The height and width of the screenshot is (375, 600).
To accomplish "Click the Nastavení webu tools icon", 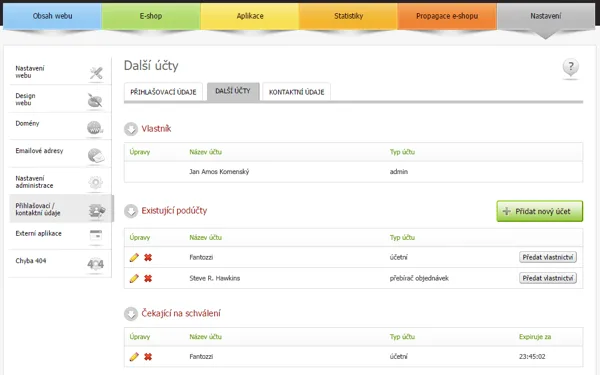I will [96, 72].
